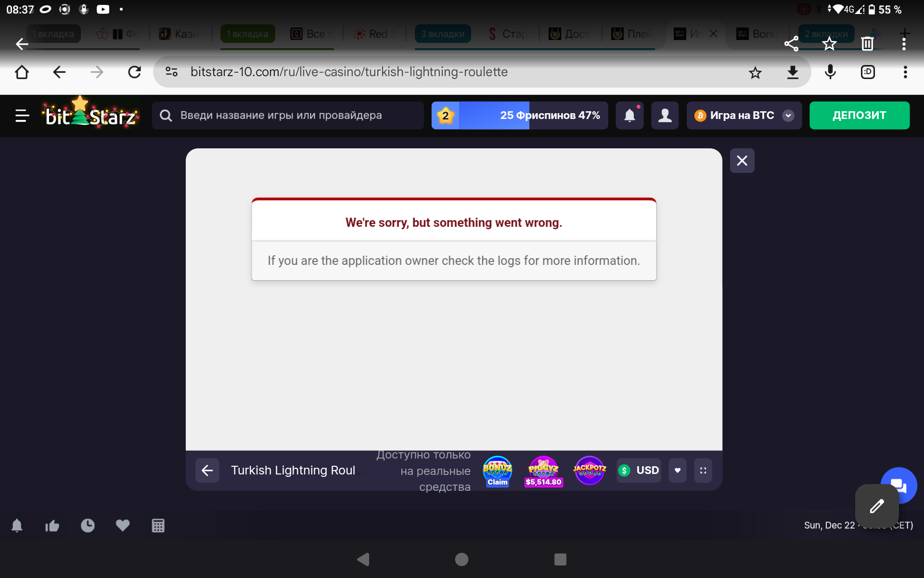
Task: Bookmark the page with the address bar star
Action: (755, 72)
